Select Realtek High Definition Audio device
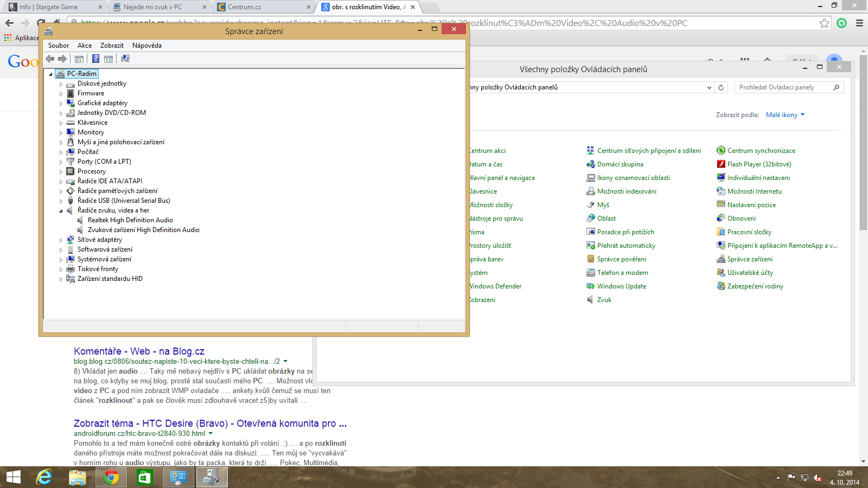Image resolution: width=868 pixels, height=488 pixels. 130,220
